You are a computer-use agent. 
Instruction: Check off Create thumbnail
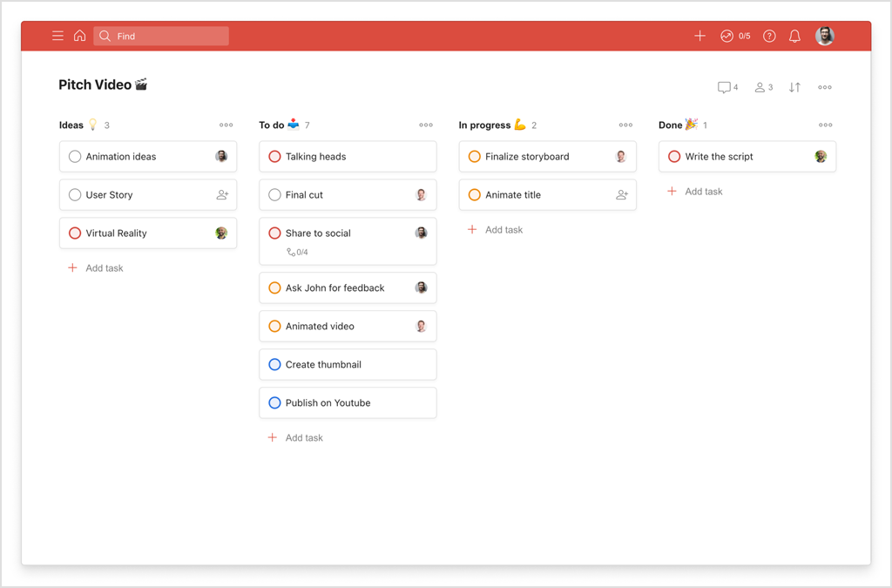(x=274, y=364)
